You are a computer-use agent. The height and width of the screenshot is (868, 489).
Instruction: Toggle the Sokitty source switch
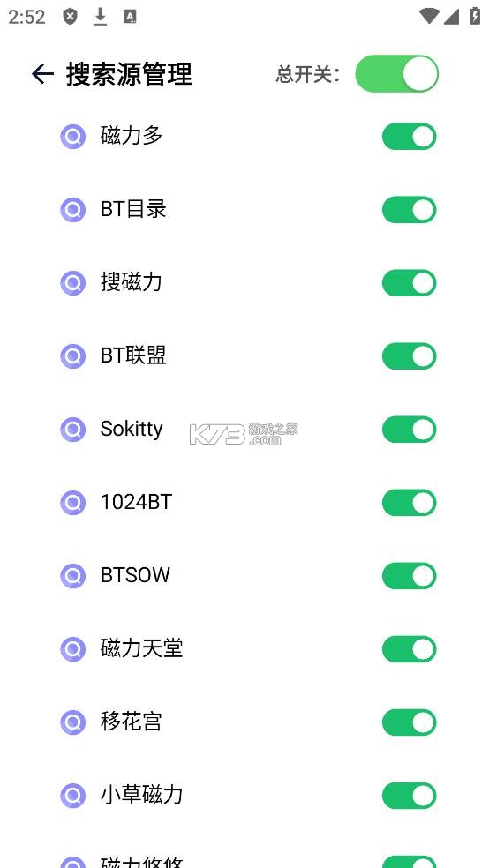click(410, 430)
